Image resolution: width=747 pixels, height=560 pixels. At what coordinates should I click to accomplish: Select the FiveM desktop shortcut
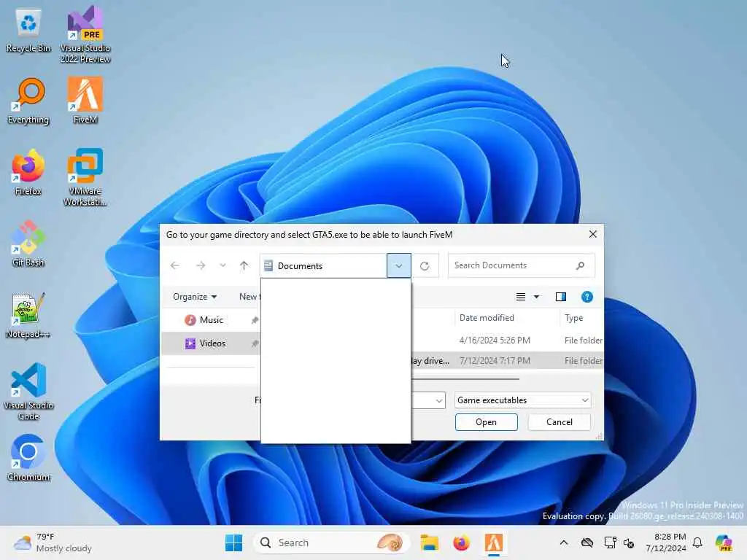(x=85, y=100)
